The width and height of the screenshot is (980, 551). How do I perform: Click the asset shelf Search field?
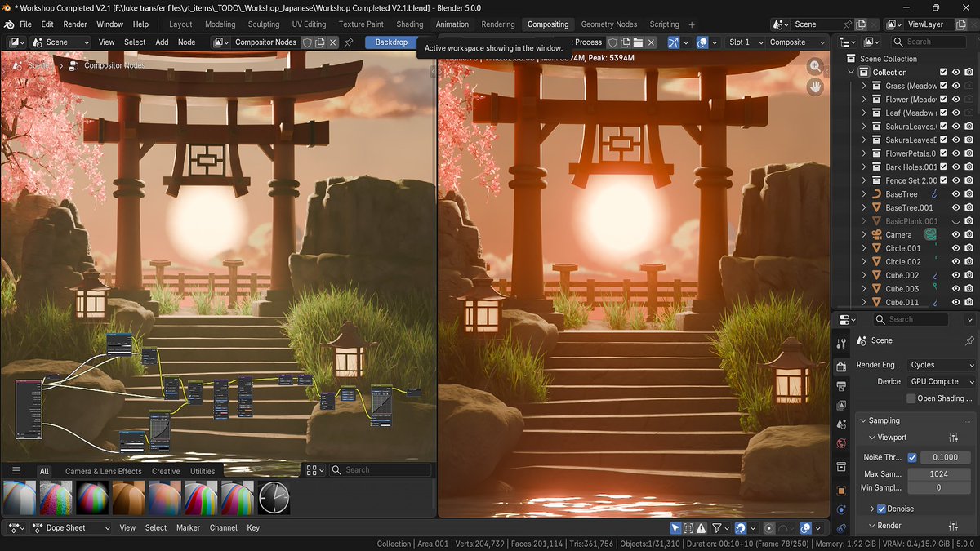pos(380,470)
